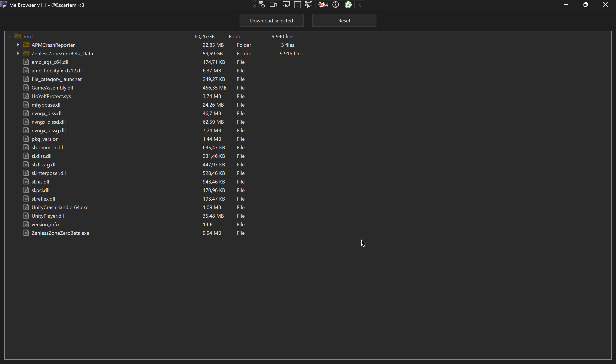Image resolution: width=616 pixels, height=364 pixels.
Task: Click the file icon beside UnityPlayer.dll
Action: coord(26,216)
